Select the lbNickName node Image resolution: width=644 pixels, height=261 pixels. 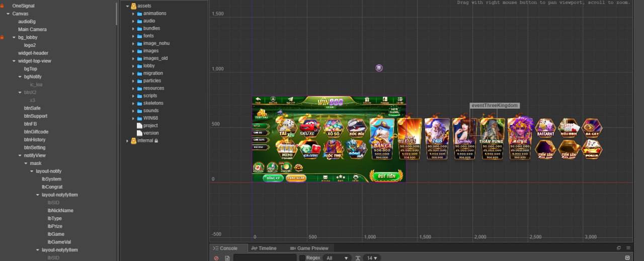click(60, 210)
